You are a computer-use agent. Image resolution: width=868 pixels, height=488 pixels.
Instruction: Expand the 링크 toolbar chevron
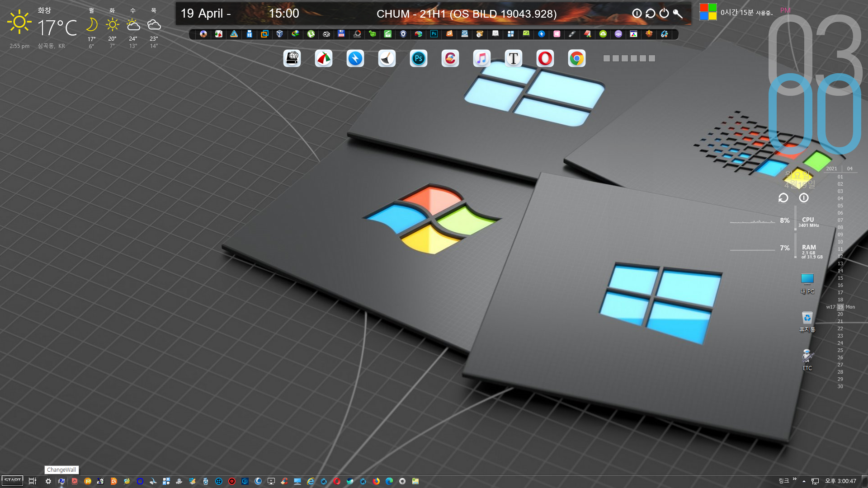[x=795, y=479]
